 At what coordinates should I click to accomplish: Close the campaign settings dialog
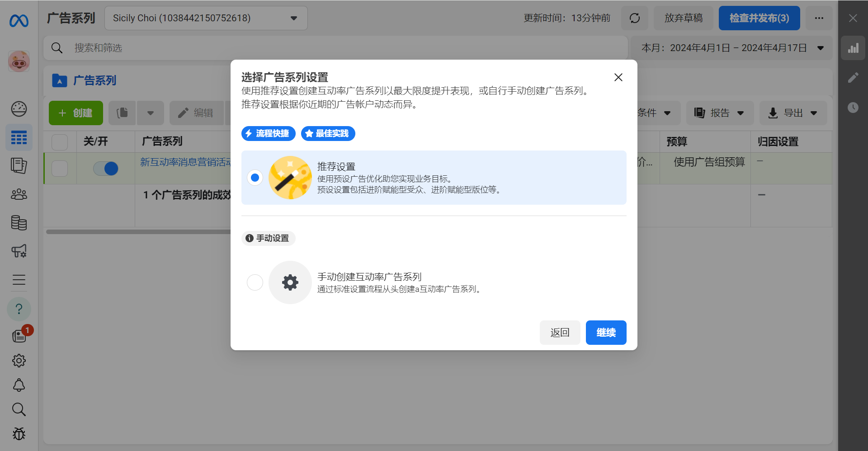coord(618,77)
